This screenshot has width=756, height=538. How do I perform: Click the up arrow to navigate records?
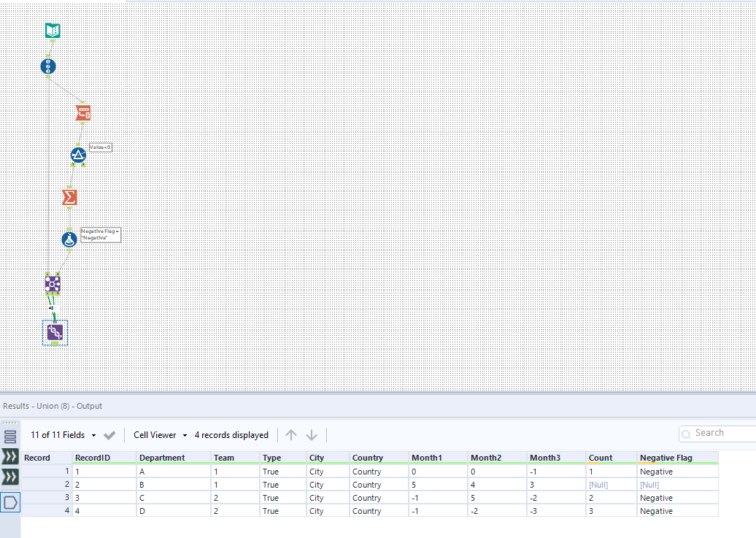click(290, 434)
